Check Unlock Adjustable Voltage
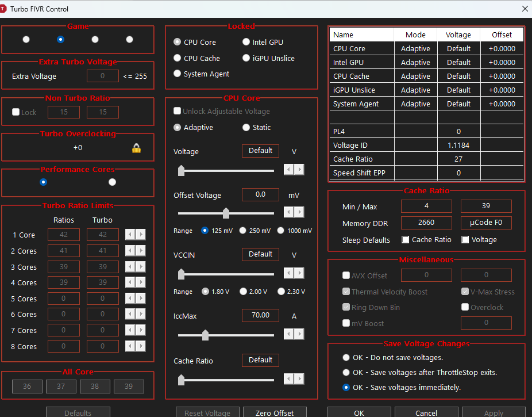The height and width of the screenshot is (417, 532). [x=177, y=111]
